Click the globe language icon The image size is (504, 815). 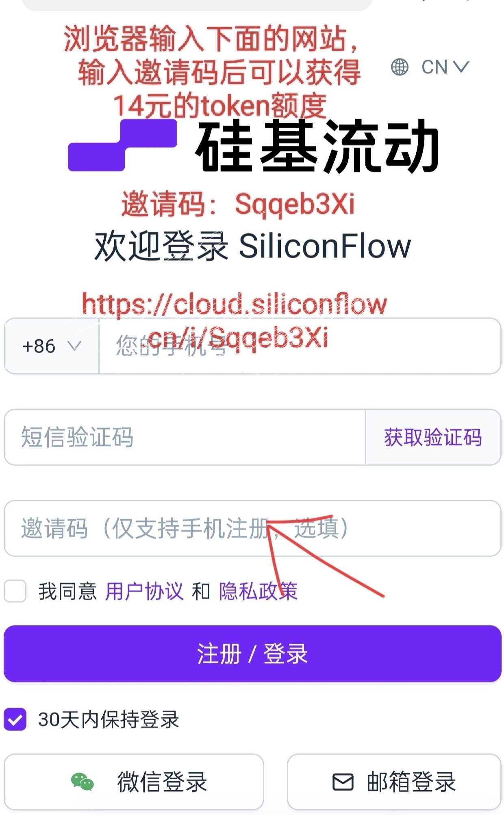(400, 67)
